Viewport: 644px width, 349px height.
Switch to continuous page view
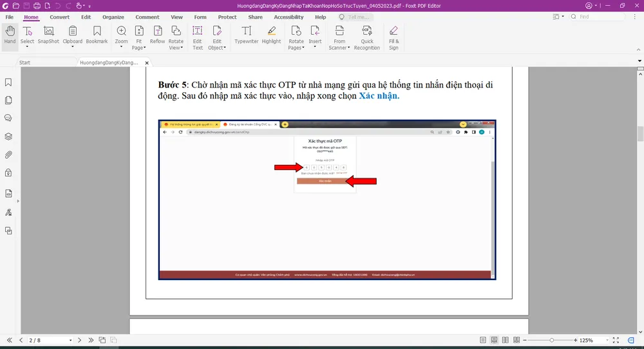click(x=494, y=340)
